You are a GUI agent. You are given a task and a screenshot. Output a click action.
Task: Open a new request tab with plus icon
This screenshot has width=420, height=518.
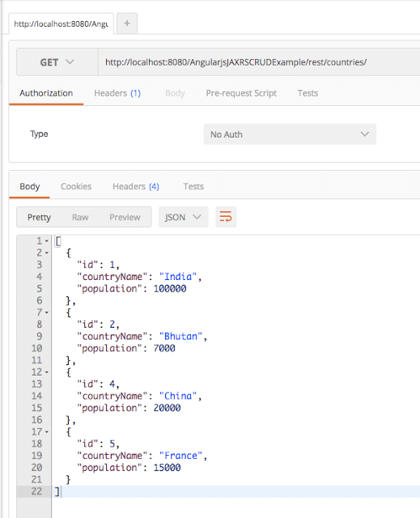[x=127, y=23]
